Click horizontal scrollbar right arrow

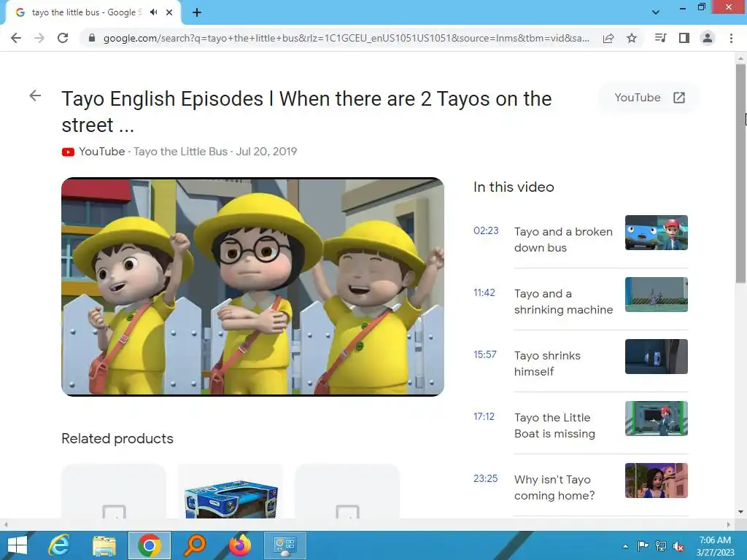pyautogui.click(x=729, y=524)
